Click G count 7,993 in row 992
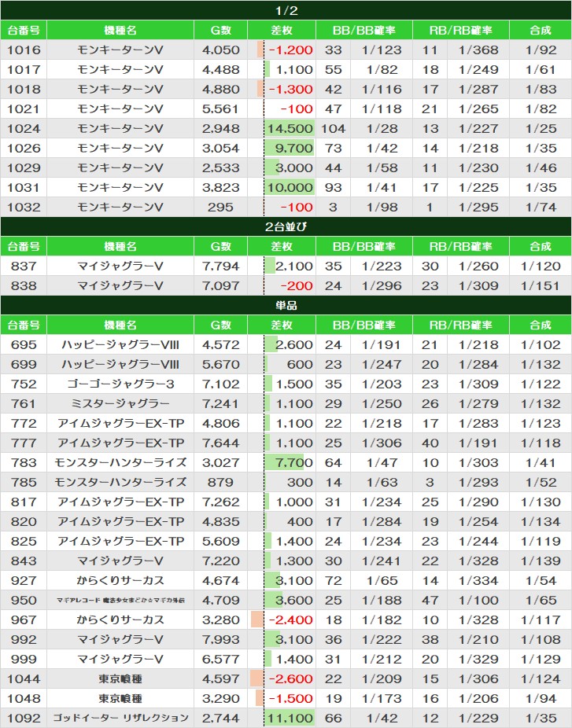Image resolution: width=572 pixels, height=728 pixels. pyautogui.click(x=221, y=639)
